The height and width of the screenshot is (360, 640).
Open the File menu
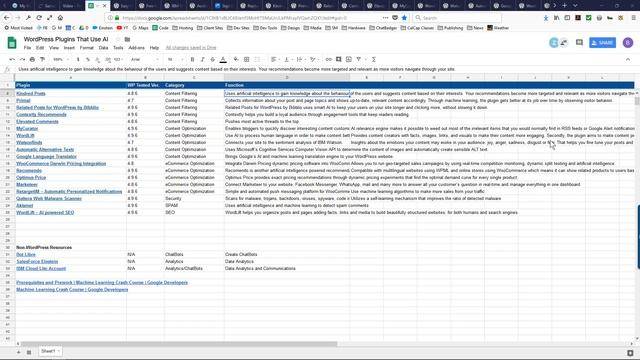pos(27,48)
